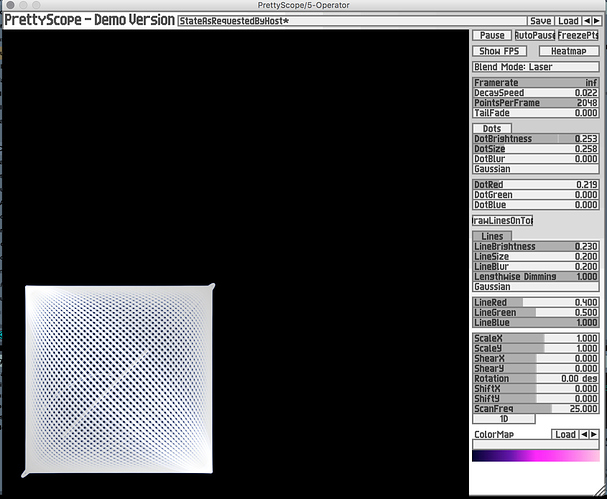
Task: Click Load preset button at top
Action: pyautogui.click(x=568, y=21)
